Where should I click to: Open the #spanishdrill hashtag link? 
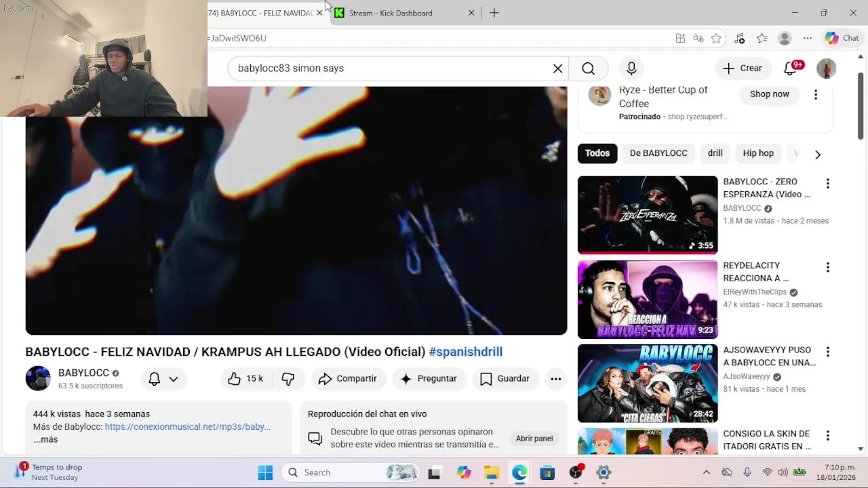(465, 352)
